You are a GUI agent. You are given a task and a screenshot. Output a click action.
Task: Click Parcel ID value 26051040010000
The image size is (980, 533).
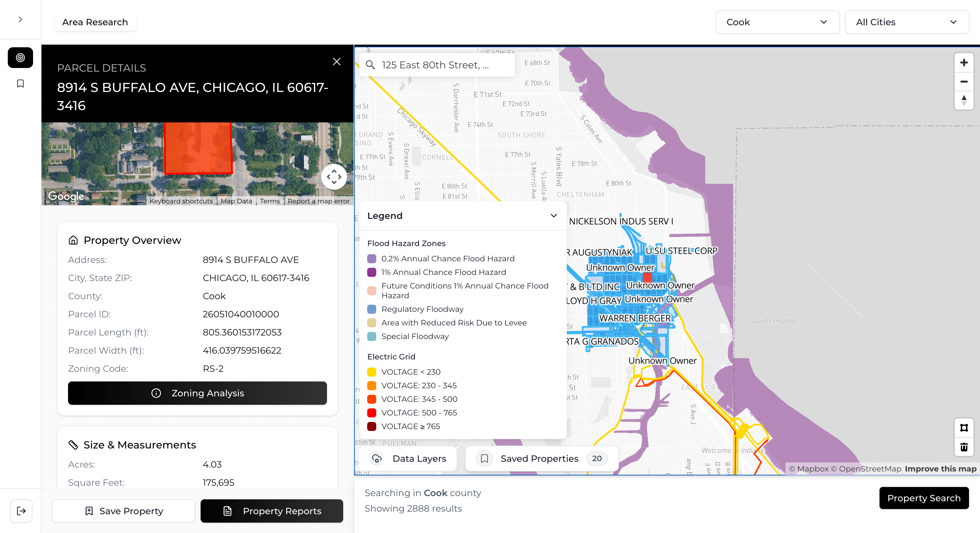[x=241, y=314]
